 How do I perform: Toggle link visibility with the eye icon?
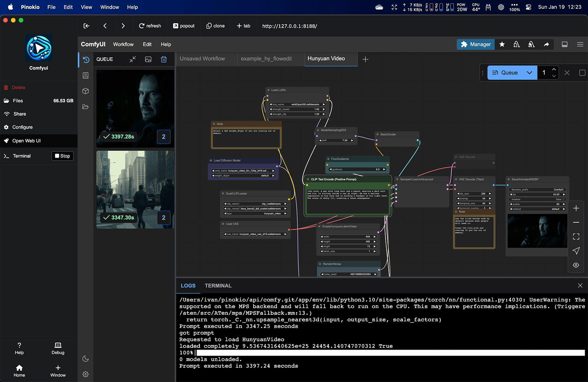click(x=576, y=265)
